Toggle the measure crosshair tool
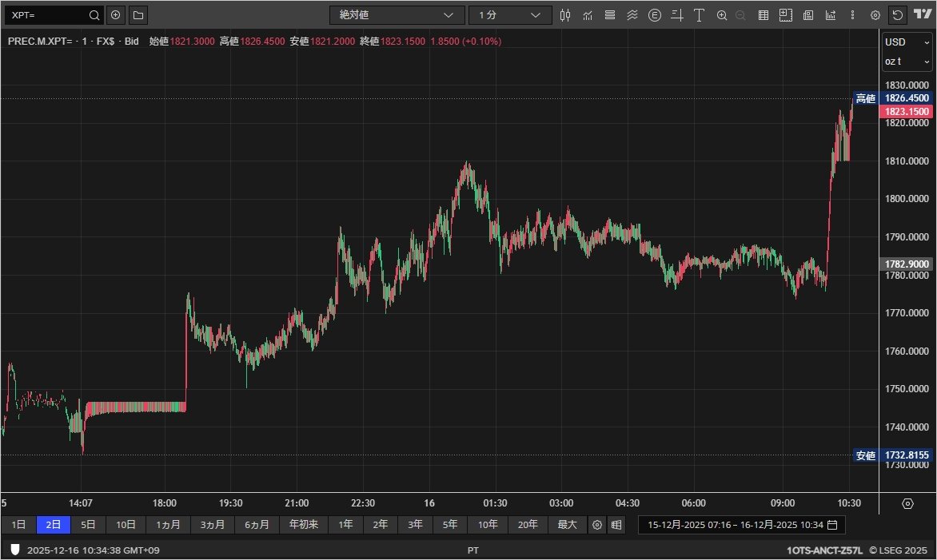The width and height of the screenshot is (937, 560). 677,14
